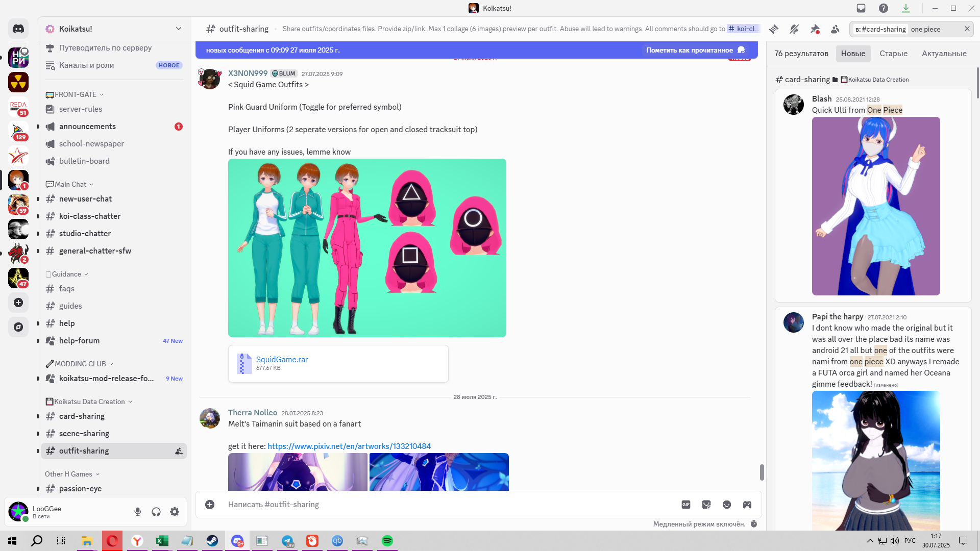
Task: Open help question mark icon
Action: (x=884, y=8)
